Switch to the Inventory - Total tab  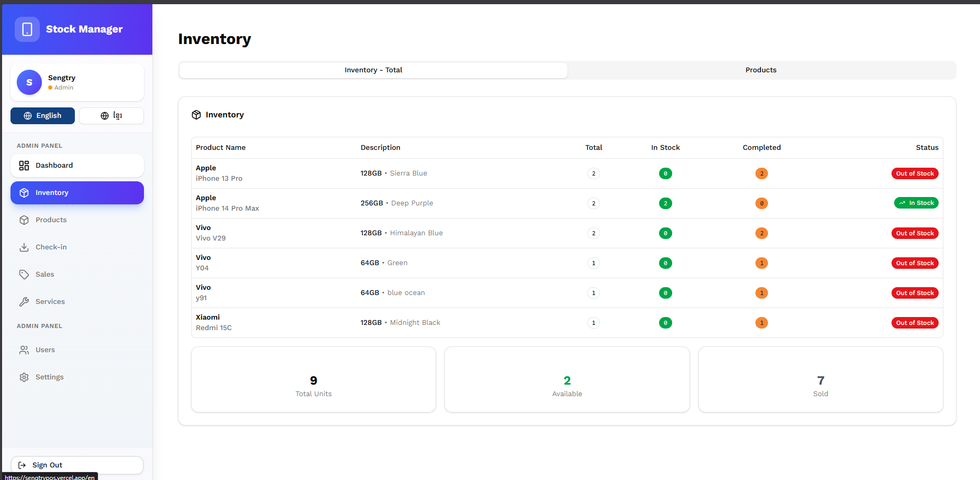pos(373,70)
